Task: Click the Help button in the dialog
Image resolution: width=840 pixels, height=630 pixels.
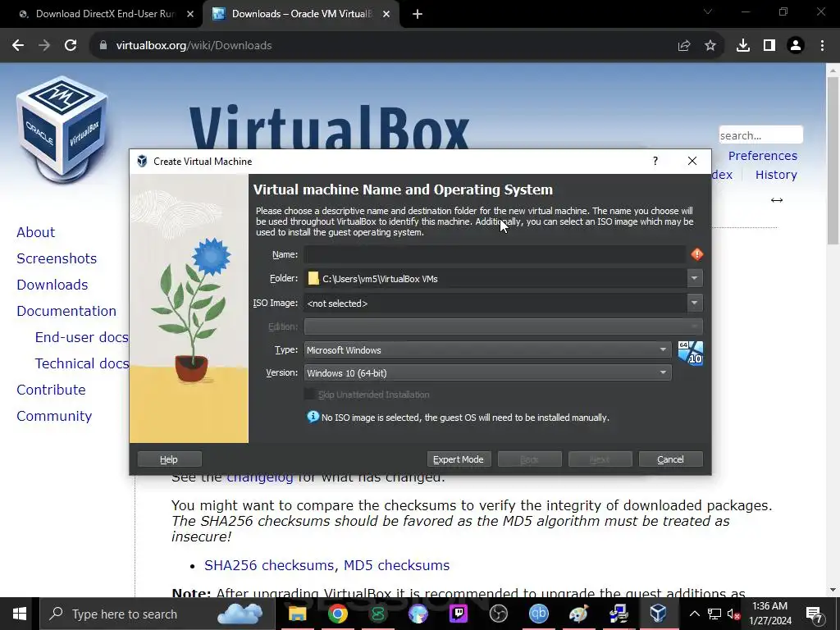Action: click(x=169, y=459)
